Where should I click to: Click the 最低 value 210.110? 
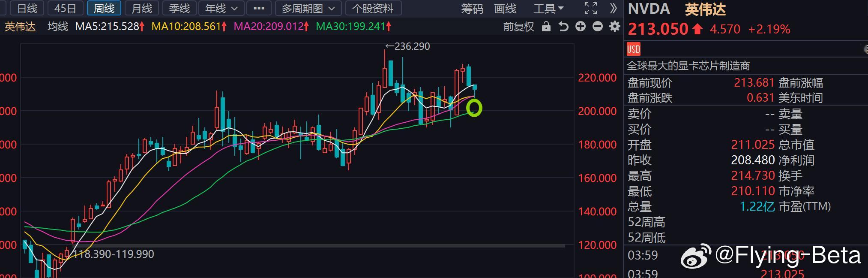[x=753, y=191]
